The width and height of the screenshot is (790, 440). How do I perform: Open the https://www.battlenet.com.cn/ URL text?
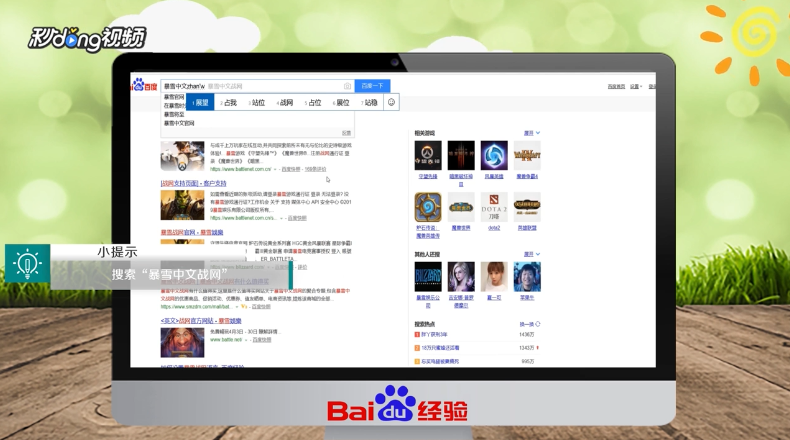click(x=240, y=169)
